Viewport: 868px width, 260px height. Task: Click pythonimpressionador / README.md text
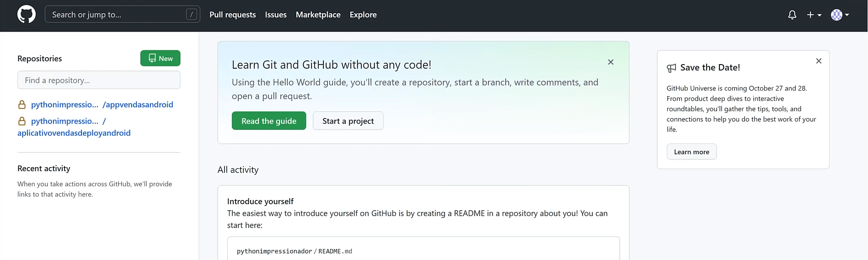pyautogui.click(x=295, y=251)
